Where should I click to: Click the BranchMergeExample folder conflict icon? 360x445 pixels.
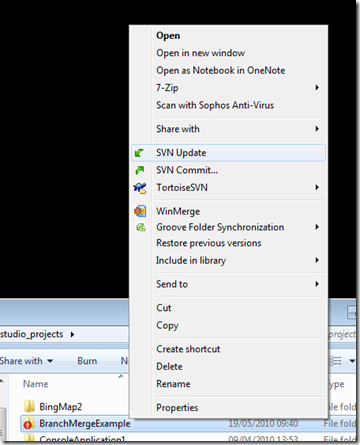29,423
